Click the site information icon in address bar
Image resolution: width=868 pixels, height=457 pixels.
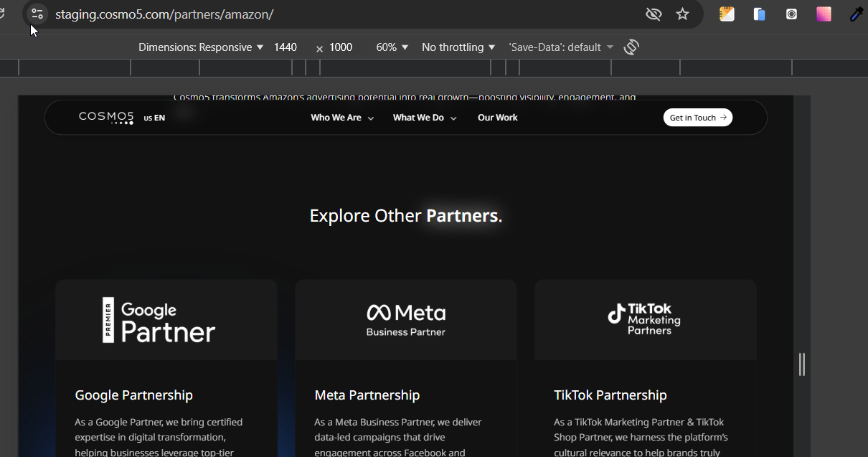click(37, 14)
